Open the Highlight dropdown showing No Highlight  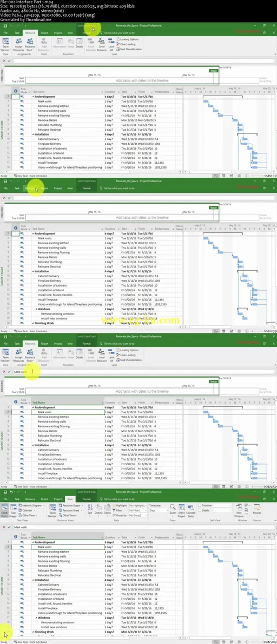pos(137,505)
